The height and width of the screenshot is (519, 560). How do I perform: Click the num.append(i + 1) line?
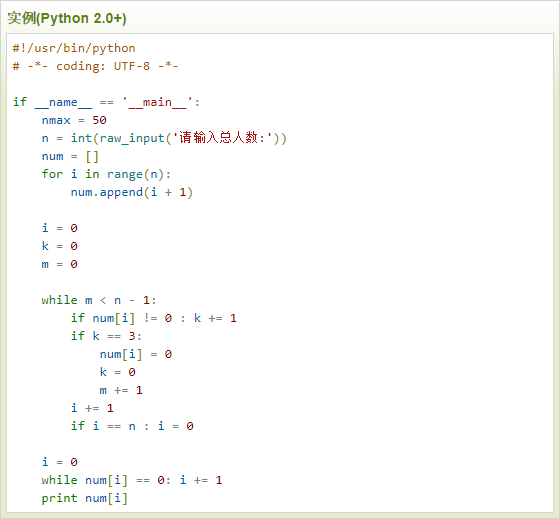coord(131,192)
